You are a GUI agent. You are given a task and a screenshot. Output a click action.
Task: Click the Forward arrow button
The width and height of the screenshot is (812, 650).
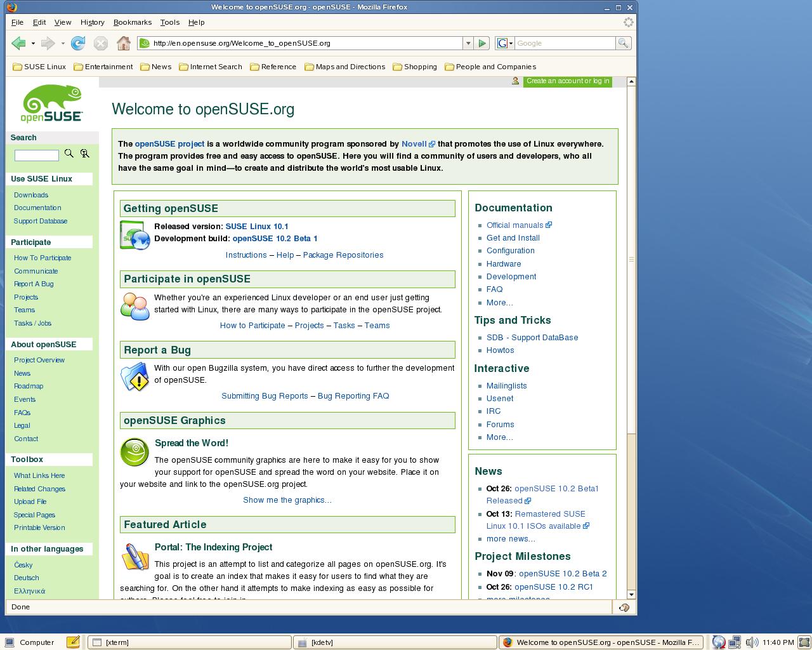coord(48,43)
